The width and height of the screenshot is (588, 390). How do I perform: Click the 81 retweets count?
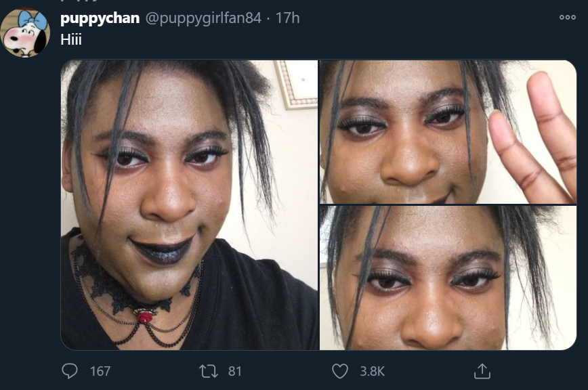pos(235,371)
